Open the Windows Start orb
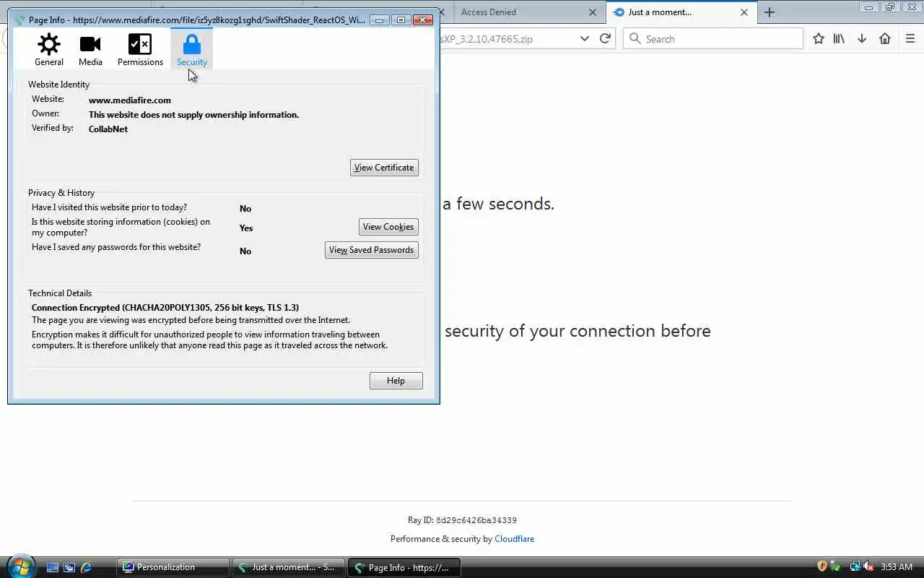This screenshot has height=578, width=924. pos(20,566)
